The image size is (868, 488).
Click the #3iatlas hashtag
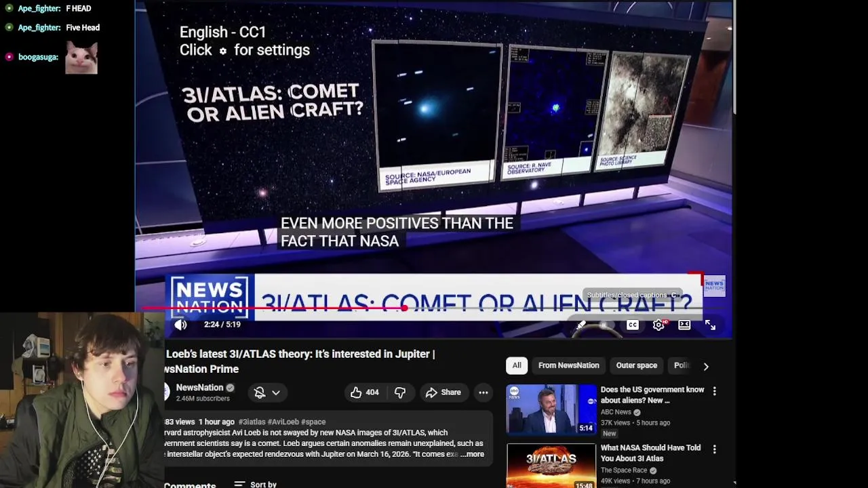point(252,422)
